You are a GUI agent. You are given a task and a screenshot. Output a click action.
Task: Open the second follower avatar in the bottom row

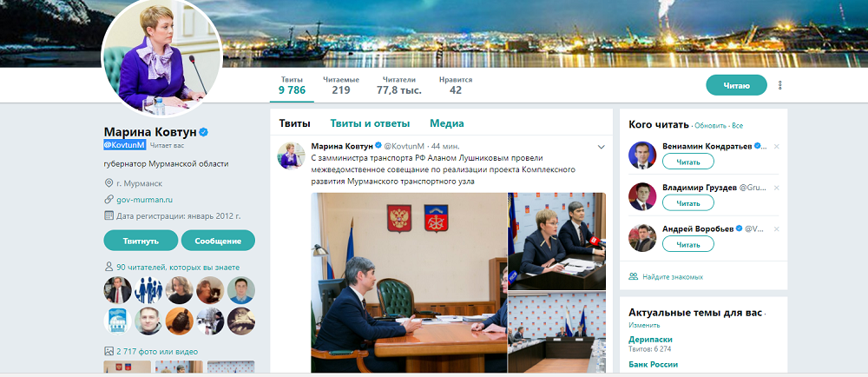(x=148, y=321)
